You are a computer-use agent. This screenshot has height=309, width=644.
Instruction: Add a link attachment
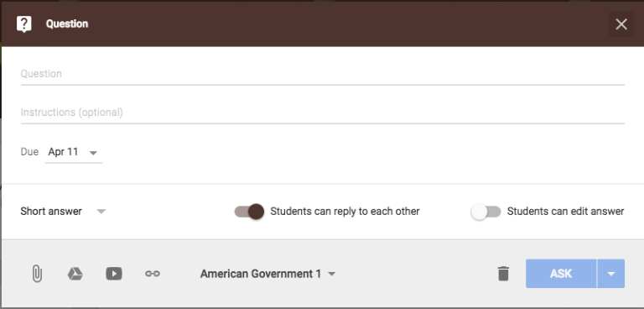[153, 274]
